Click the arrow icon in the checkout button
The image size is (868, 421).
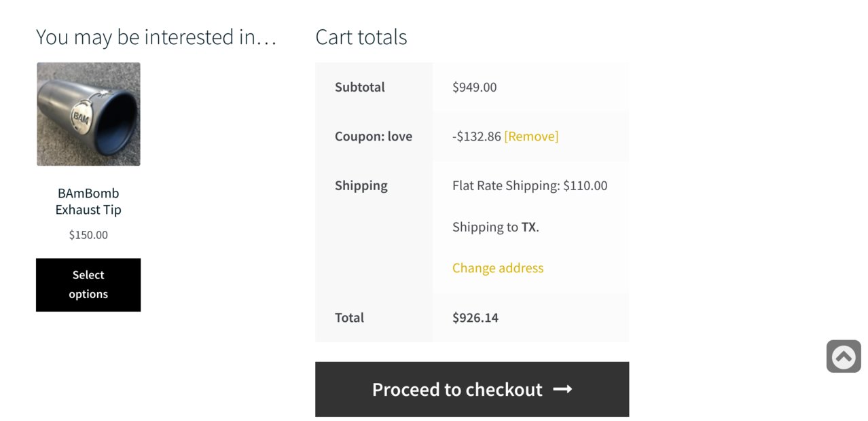tap(562, 389)
